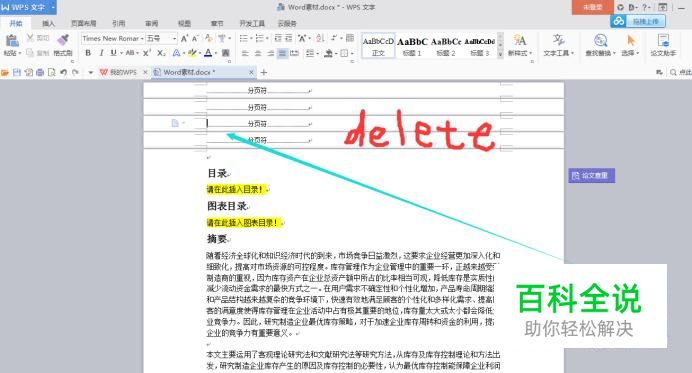692x373 pixels.
Task: Click the cloud upload icon
Action: coord(619,21)
